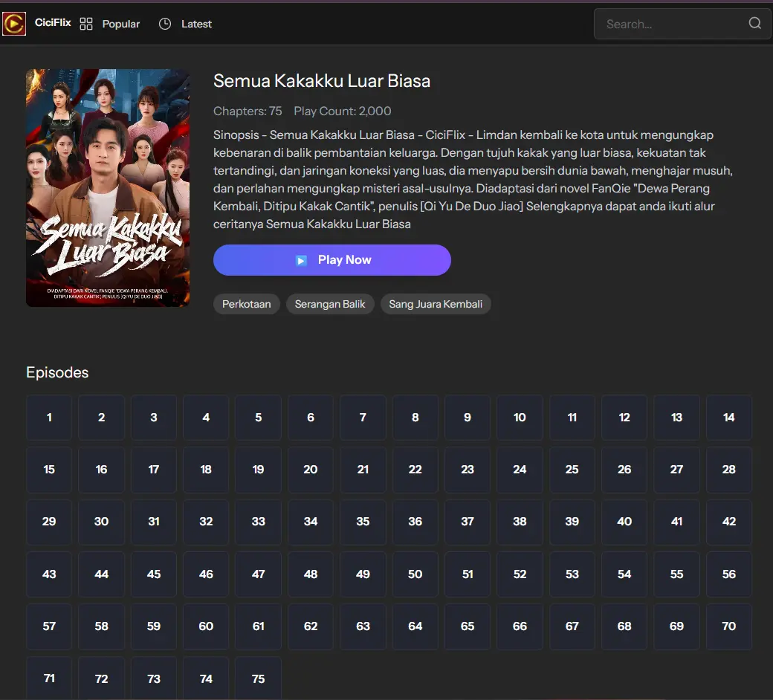Open the Popular menu item
This screenshot has width=773, height=700.
[x=121, y=24]
